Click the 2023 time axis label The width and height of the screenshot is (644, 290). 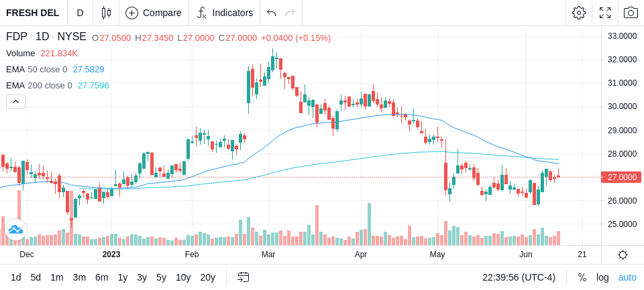[x=111, y=255]
